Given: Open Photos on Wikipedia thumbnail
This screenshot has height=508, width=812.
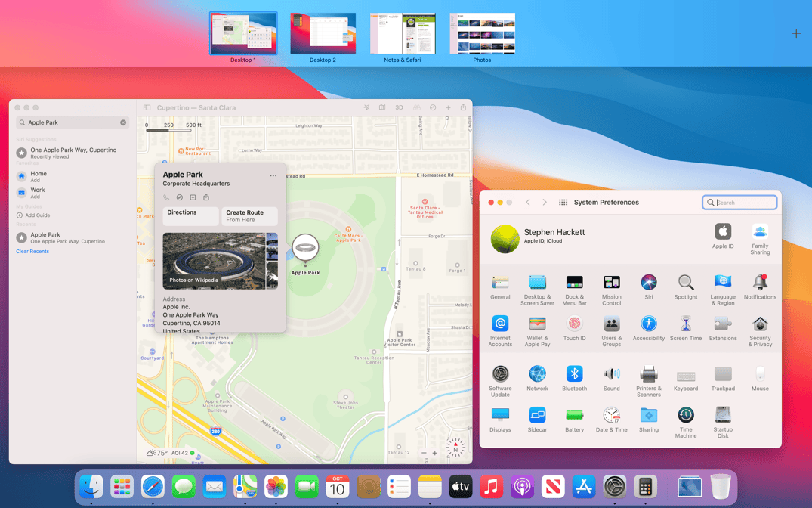Looking at the screenshot, I should click(213, 261).
